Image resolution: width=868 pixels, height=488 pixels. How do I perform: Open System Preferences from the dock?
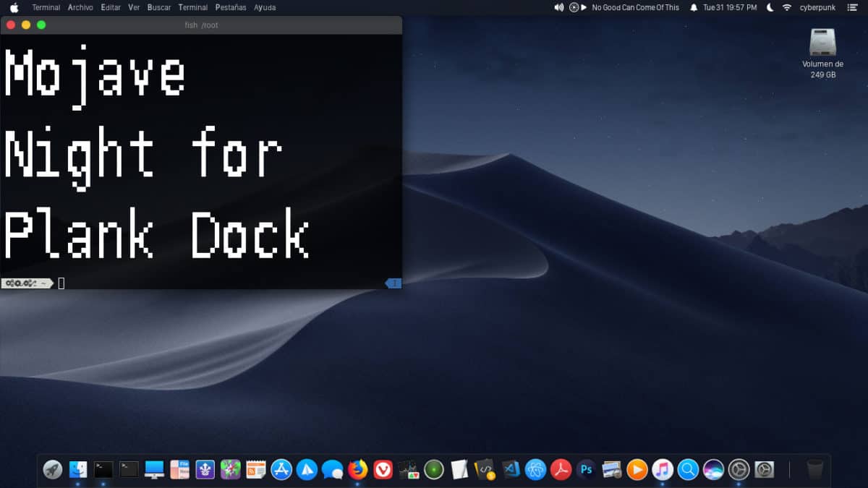click(738, 469)
